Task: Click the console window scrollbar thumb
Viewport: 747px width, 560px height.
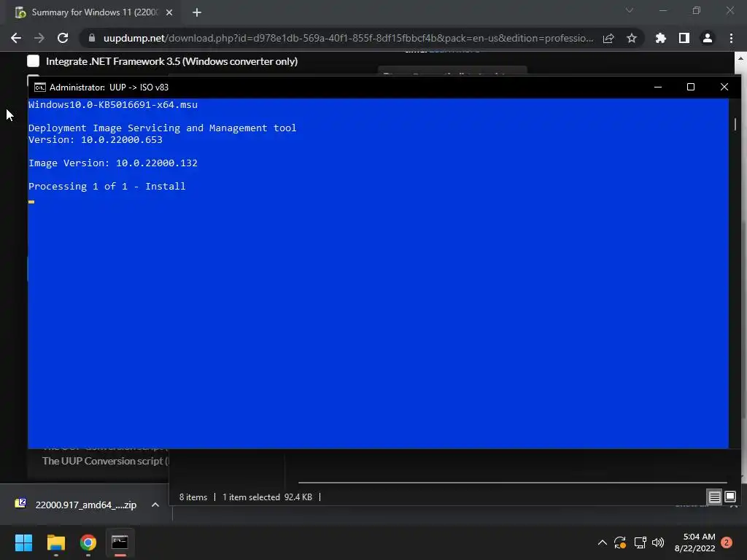Action: (x=735, y=124)
